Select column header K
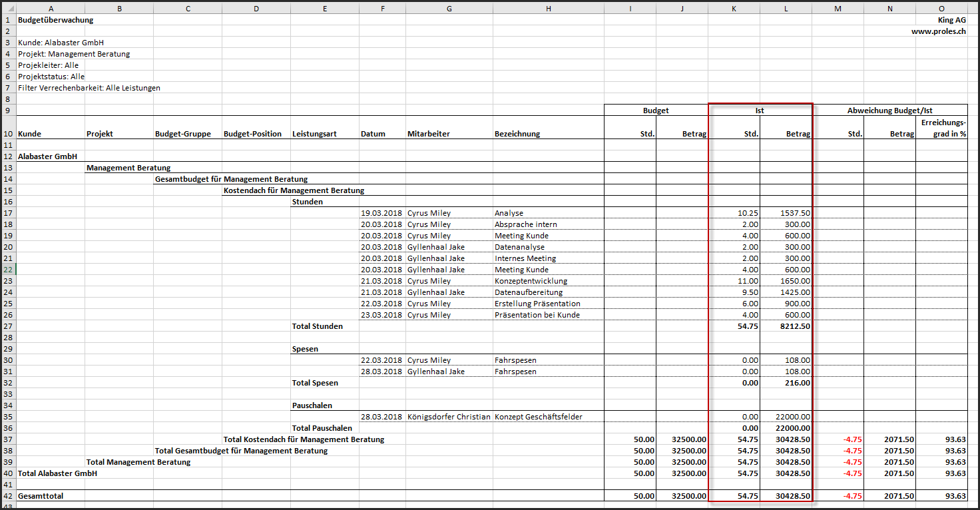Screen dimensions: 980x510 coord(734,8)
